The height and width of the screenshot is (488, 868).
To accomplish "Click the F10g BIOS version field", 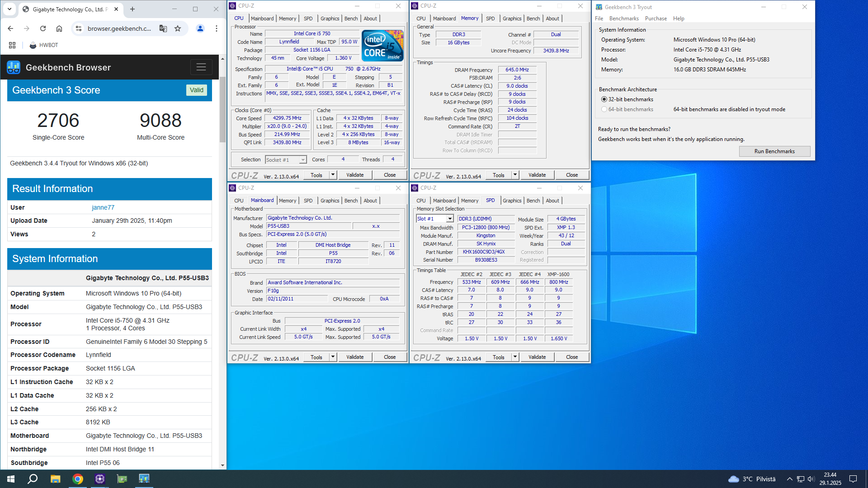I will click(333, 291).
